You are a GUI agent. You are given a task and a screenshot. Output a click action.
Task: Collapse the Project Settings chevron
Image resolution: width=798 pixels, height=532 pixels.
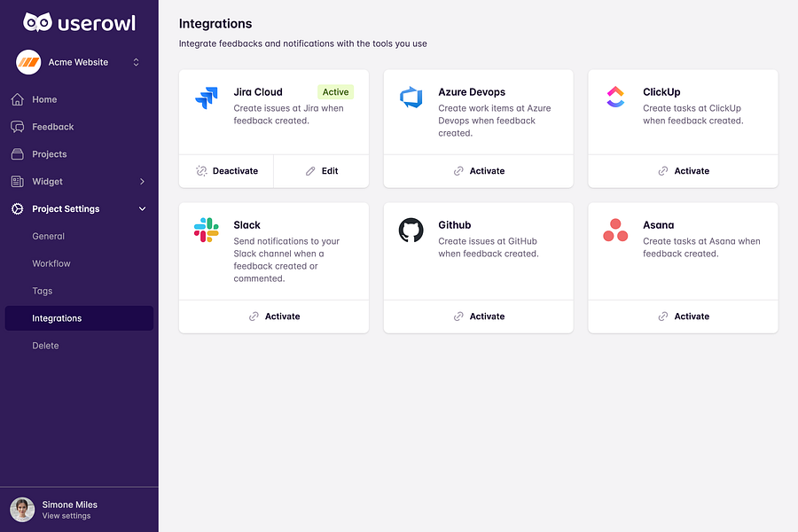click(x=142, y=208)
